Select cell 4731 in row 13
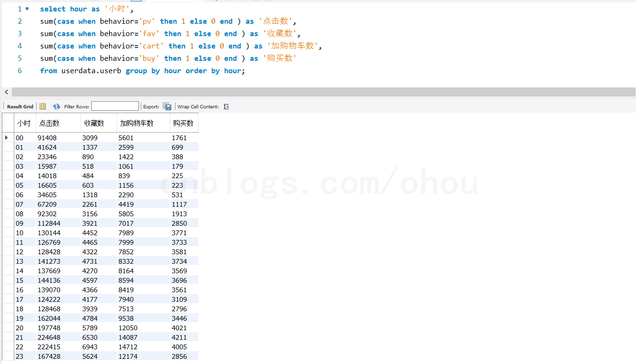Image resolution: width=636 pixels, height=364 pixels. click(x=99, y=261)
